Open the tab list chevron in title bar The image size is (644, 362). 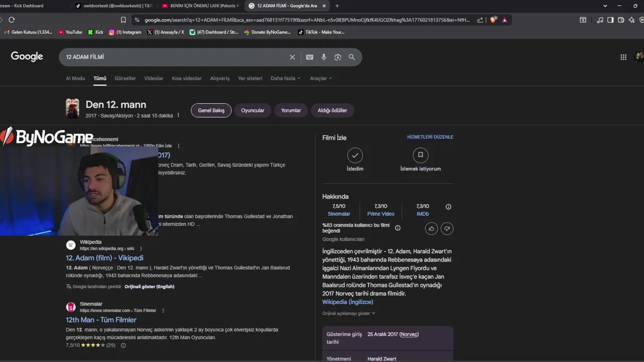[605, 6]
